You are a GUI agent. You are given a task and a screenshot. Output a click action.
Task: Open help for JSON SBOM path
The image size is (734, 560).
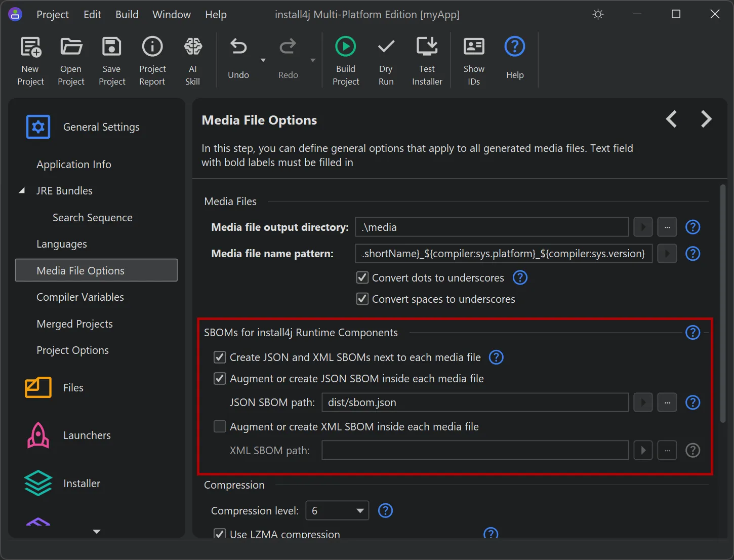[692, 402]
